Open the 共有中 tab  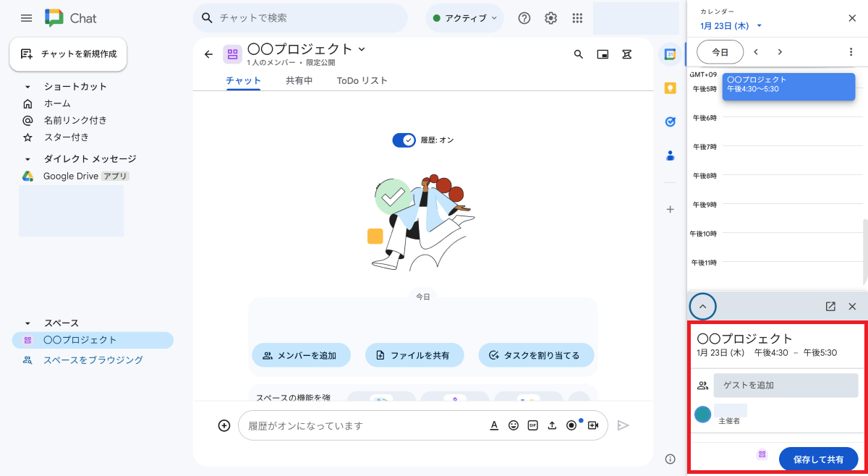tap(299, 81)
